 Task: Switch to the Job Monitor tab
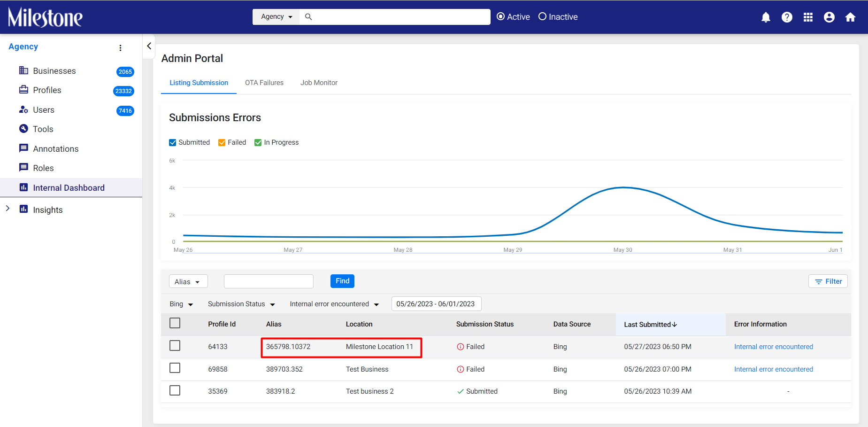319,83
